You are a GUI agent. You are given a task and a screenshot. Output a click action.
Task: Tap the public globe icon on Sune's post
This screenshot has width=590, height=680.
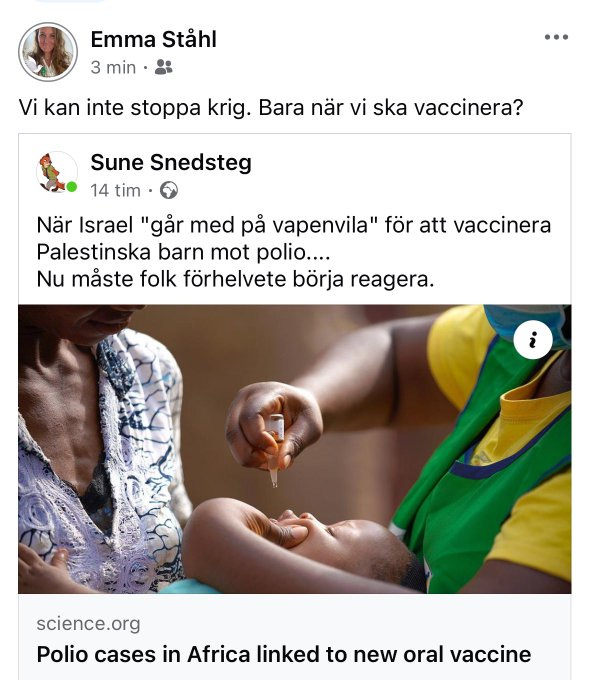point(169,190)
